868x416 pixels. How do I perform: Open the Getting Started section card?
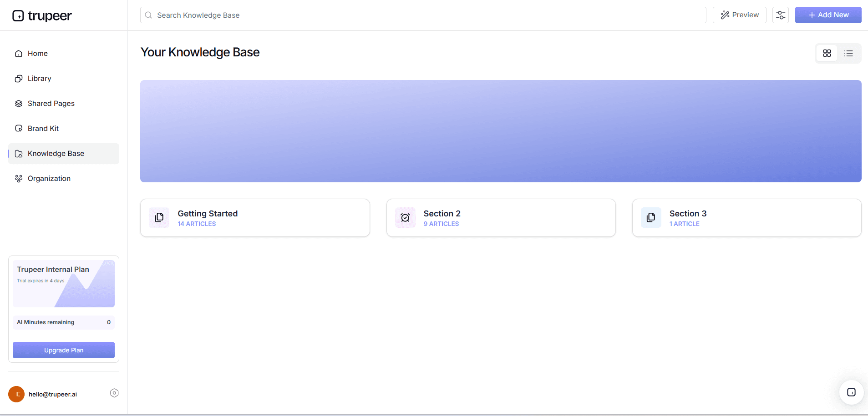click(255, 217)
